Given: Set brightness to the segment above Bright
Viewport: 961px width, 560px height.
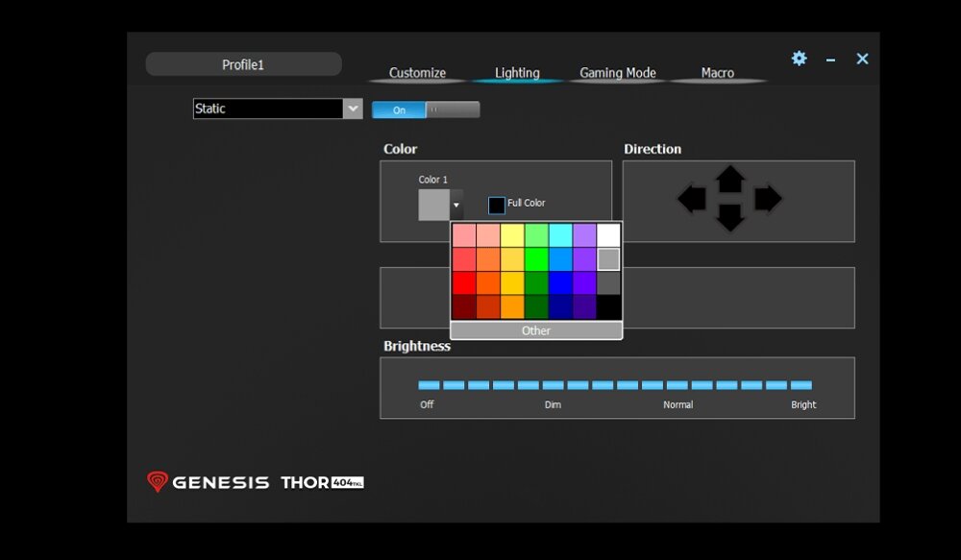Looking at the screenshot, I should (801, 385).
